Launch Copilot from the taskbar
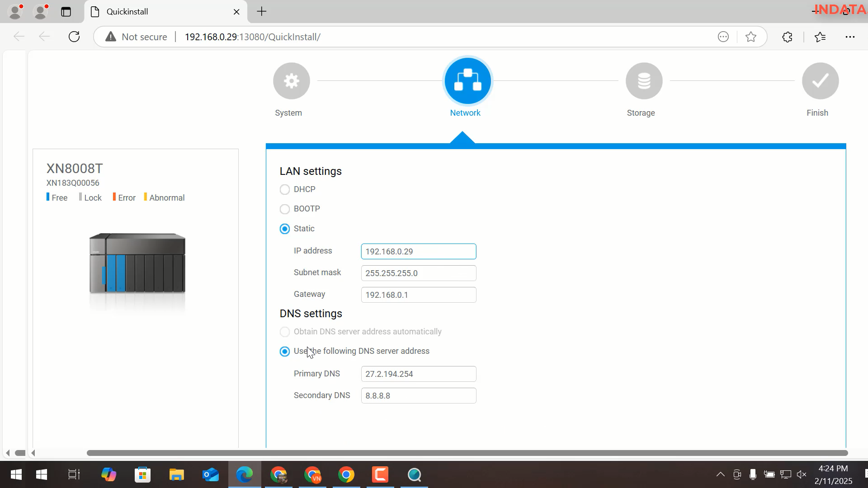868x488 pixels. [x=108, y=474]
